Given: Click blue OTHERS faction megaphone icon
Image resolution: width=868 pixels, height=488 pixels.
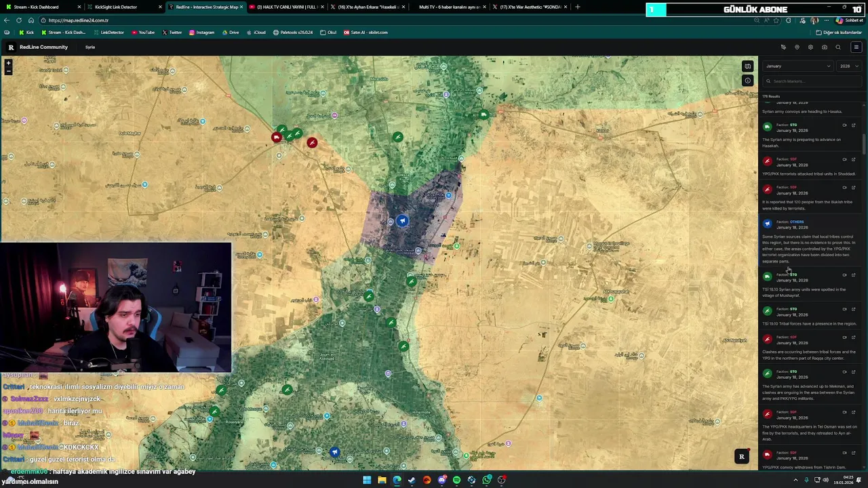Looking at the screenshot, I should pos(767,224).
